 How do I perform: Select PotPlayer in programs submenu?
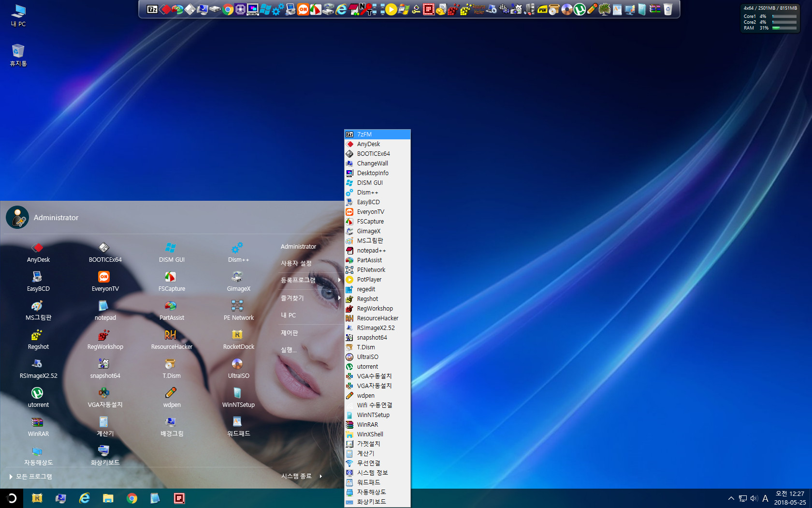coord(377,280)
